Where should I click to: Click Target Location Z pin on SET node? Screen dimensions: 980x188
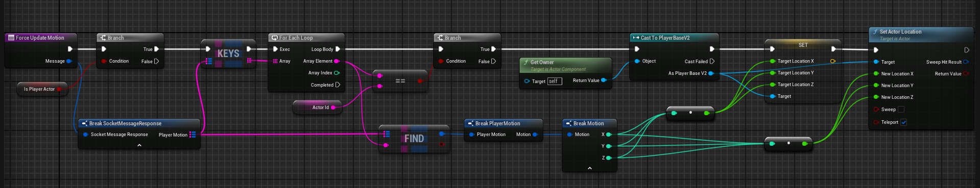tap(773, 85)
